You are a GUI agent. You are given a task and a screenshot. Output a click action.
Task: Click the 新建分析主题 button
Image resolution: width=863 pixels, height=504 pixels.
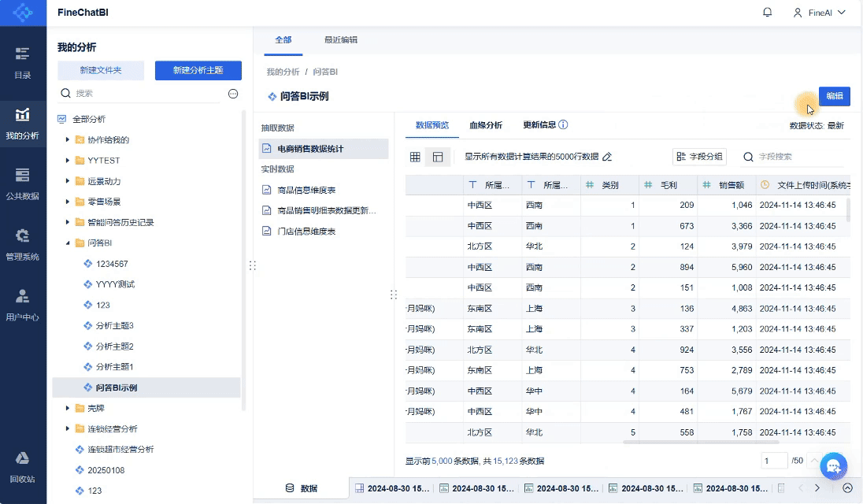[198, 70]
